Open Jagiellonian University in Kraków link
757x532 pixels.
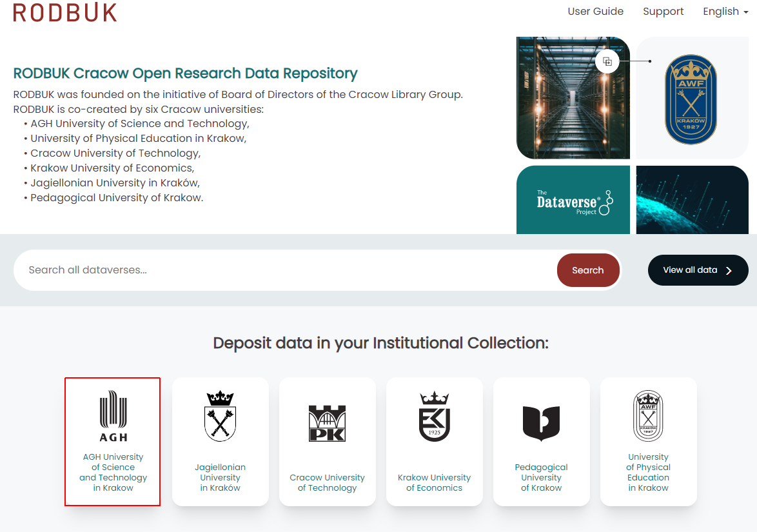point(220,477)
